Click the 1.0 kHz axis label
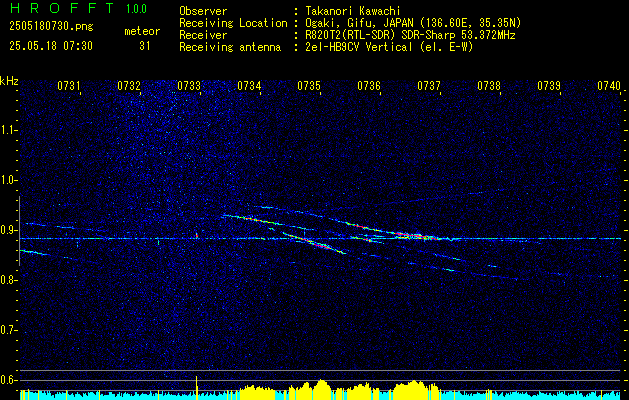629x400 pixels. [x=8, y=180]
